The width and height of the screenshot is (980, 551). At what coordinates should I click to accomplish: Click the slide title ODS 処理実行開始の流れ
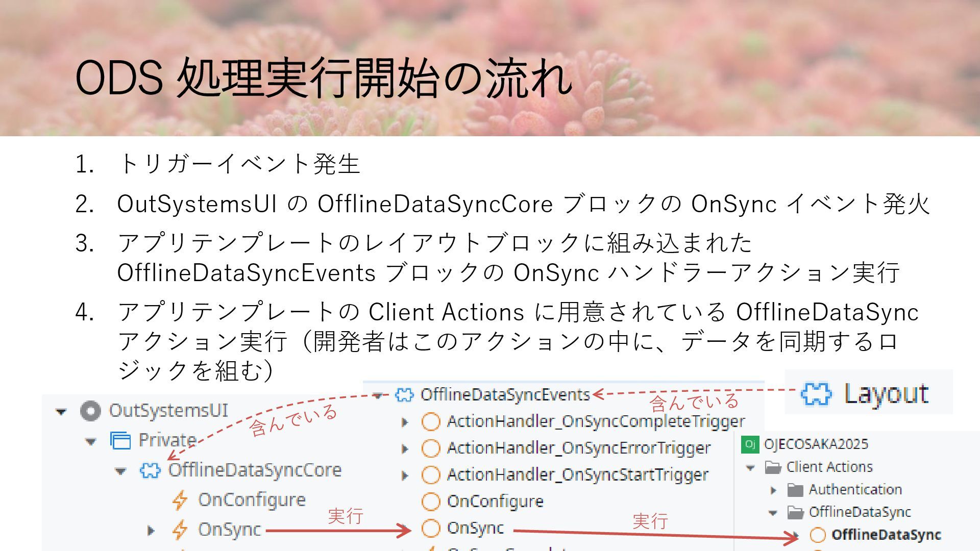pos(324,78)
